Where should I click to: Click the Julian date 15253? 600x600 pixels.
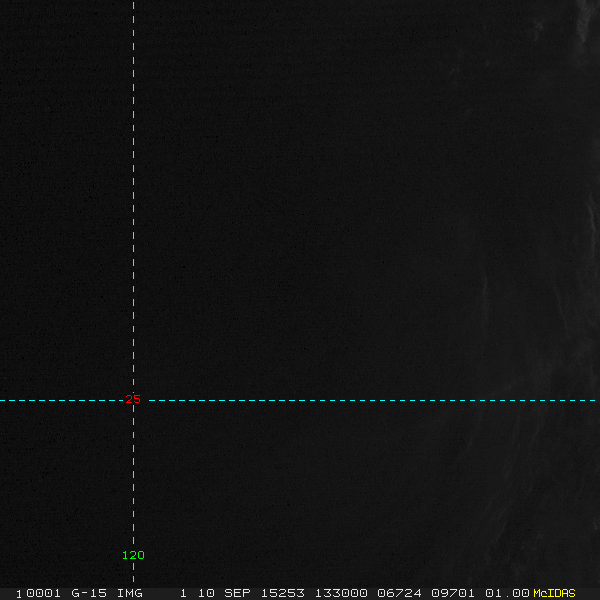pyautogui.click(x=283, y=593)
